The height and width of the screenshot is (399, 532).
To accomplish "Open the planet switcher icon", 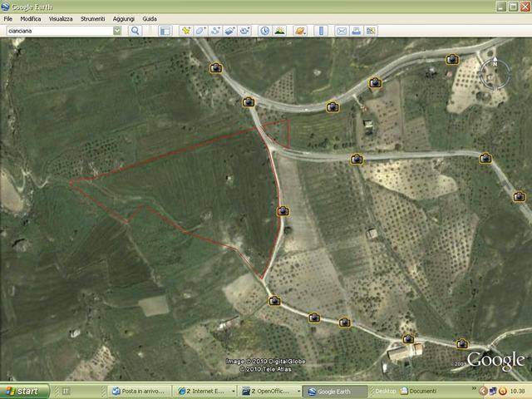I will (x=300, y=31).
